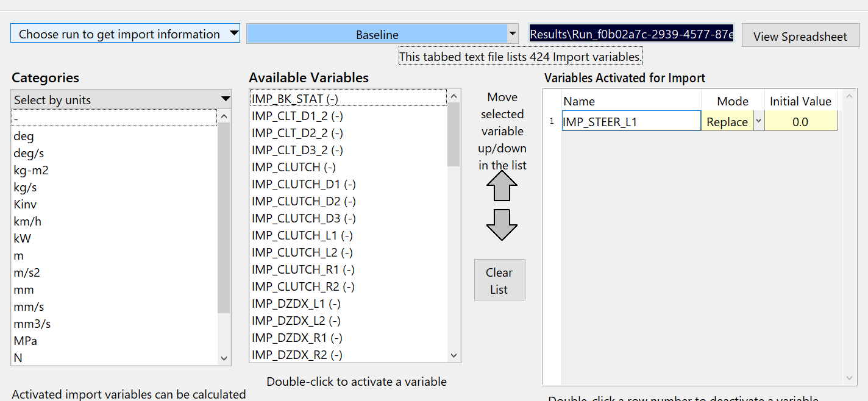Select 'deg' category
The height and width of the screenshot is (401, 868).
[x=114, y=136]
